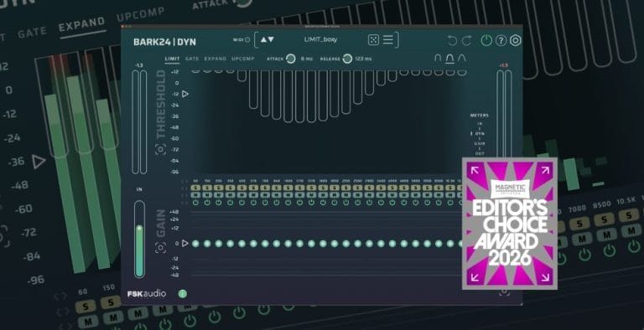The width and height of the screenshot is (644, 330).
Task: Switch to the EXPAND tab
Action: [216, 59]
